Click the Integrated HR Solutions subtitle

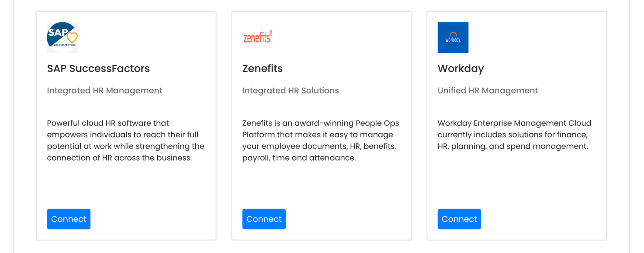point(290,91)
